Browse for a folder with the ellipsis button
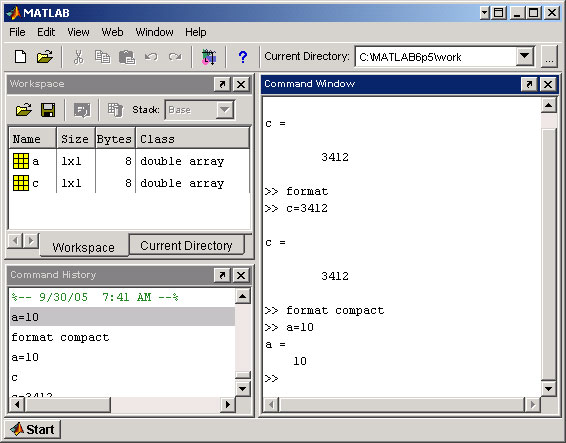Screen dimensions: 566x443 tap(549, 57)
